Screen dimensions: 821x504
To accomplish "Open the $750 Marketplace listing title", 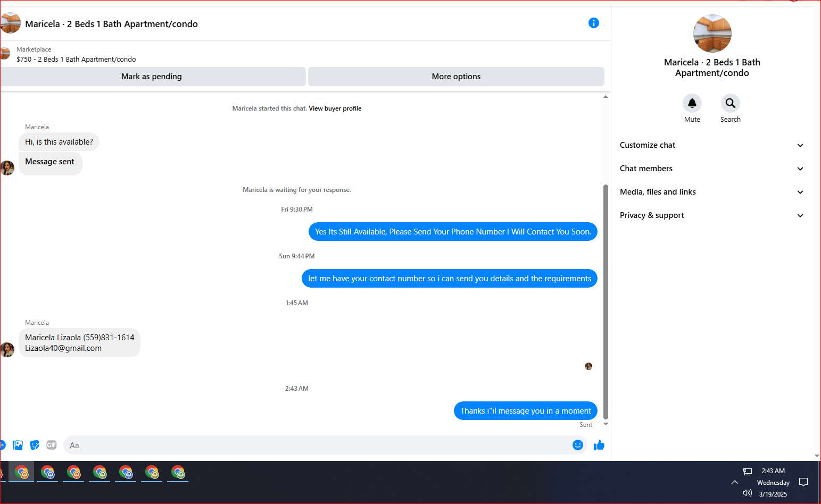I will click(x=76, y=60).
